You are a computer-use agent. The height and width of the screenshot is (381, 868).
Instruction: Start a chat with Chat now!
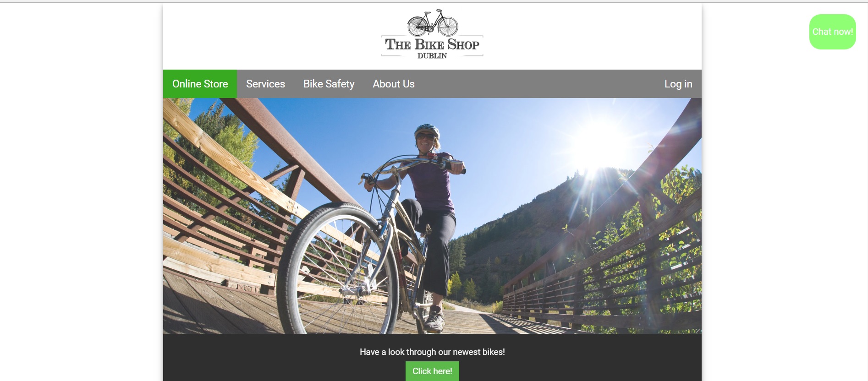(x=832, y=32)
